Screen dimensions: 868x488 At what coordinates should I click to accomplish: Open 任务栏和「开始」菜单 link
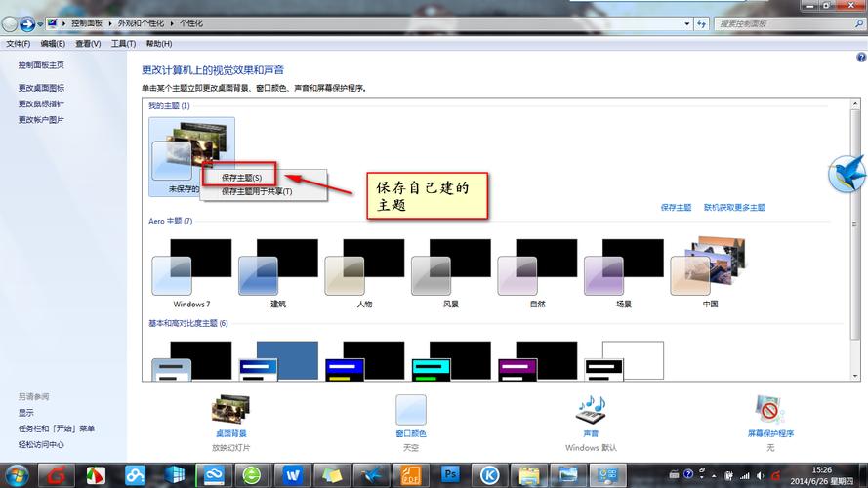pyautogui.click(x=57, y=428)
